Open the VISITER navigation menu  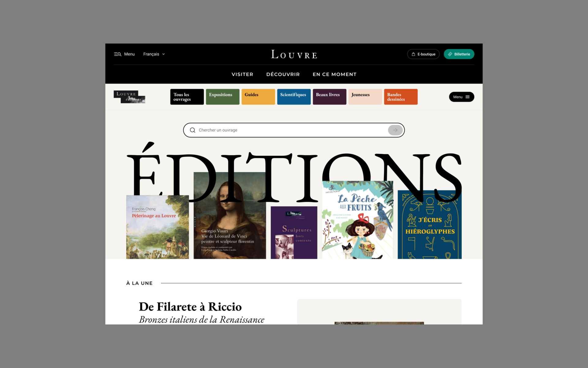click(242, 74)
